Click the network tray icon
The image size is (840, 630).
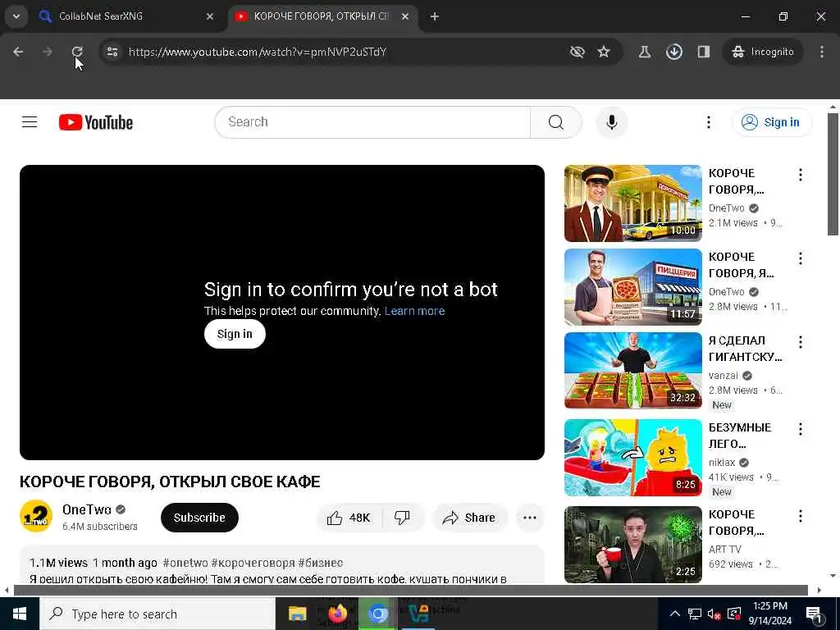694,614
